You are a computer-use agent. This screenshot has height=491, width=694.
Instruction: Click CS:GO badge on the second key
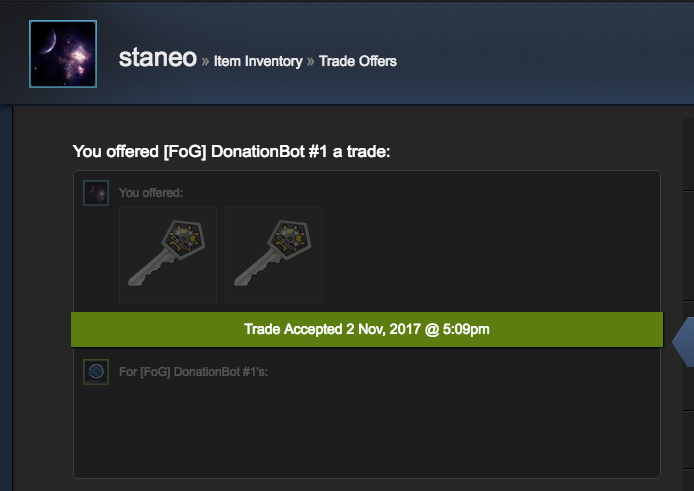(x=290, y=239)
